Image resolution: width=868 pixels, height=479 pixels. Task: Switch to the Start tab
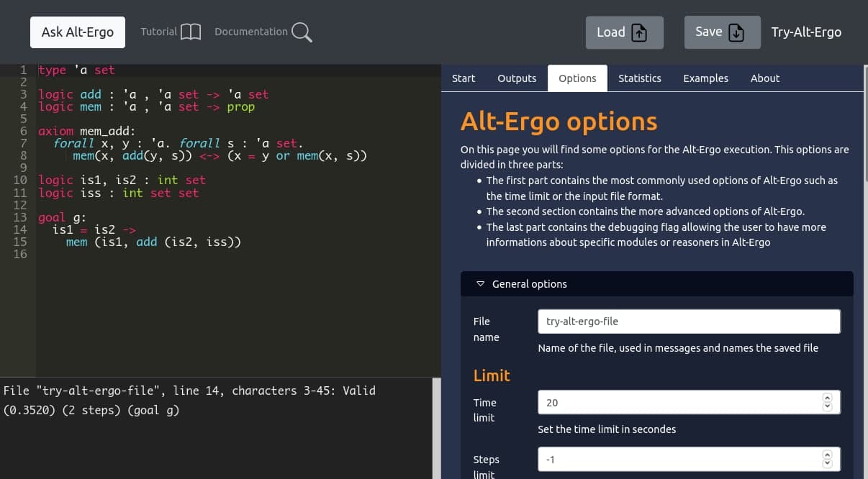464,78
